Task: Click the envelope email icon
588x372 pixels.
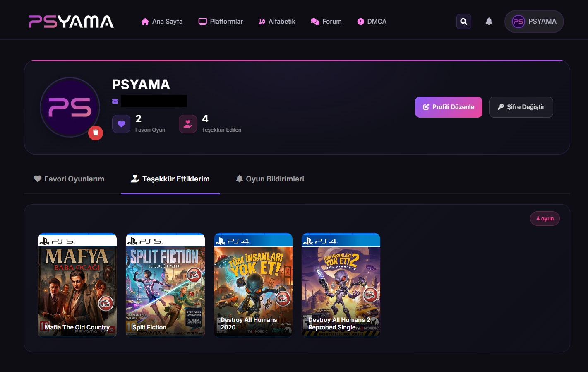Action: 115,101
